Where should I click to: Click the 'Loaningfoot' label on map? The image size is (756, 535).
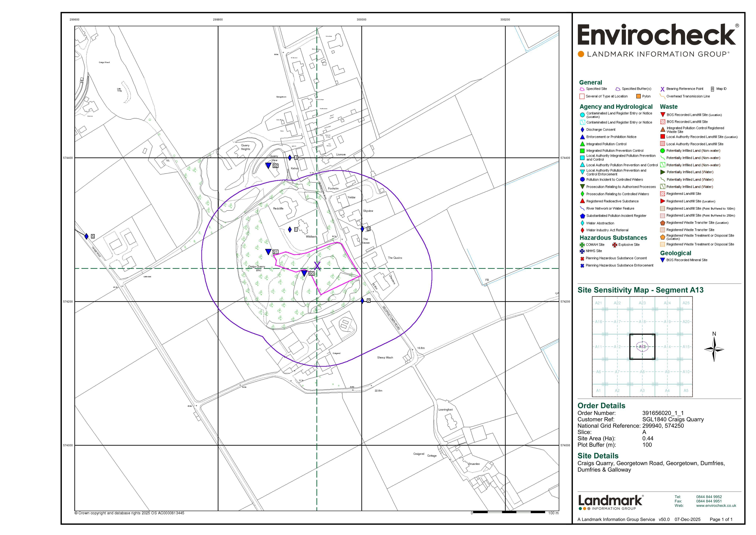point(445,410)
